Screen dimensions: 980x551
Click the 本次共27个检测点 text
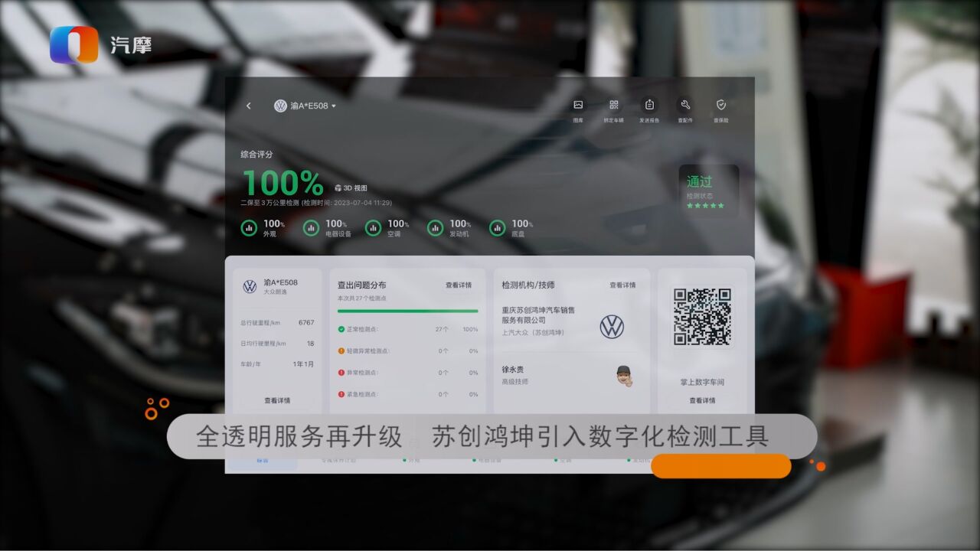tap(362, 298)
